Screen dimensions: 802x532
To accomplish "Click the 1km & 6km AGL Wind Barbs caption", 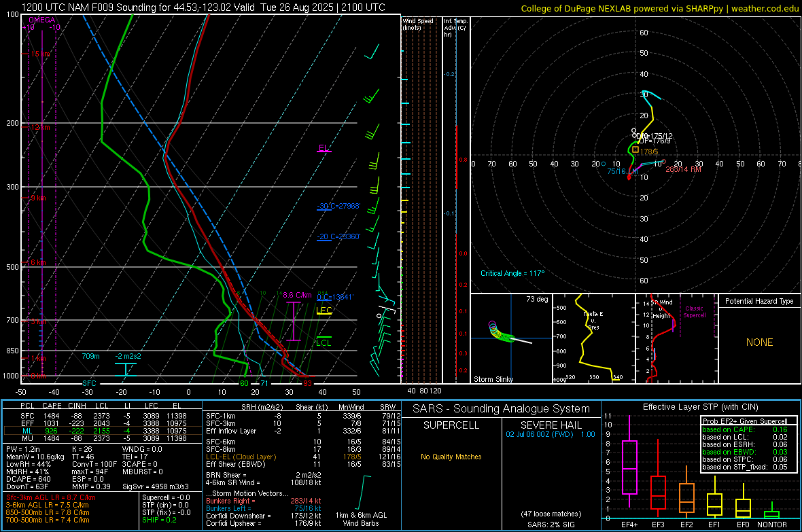I will point(361,519).
